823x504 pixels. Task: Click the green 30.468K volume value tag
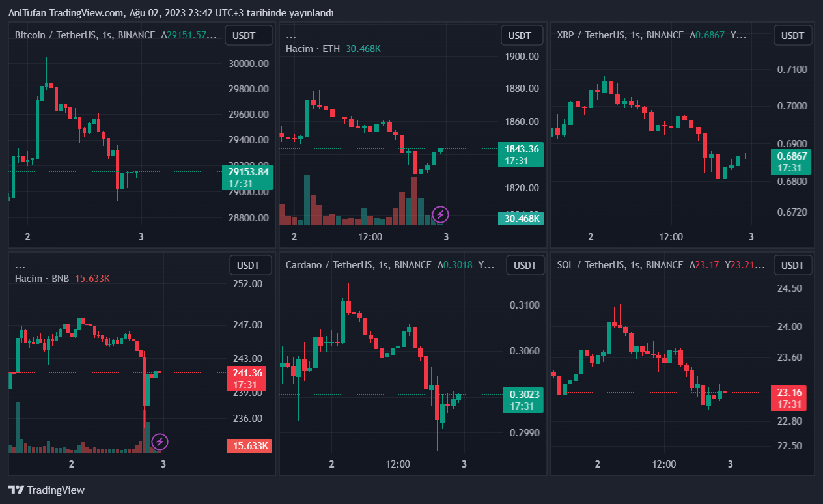[x=522, y=219]
